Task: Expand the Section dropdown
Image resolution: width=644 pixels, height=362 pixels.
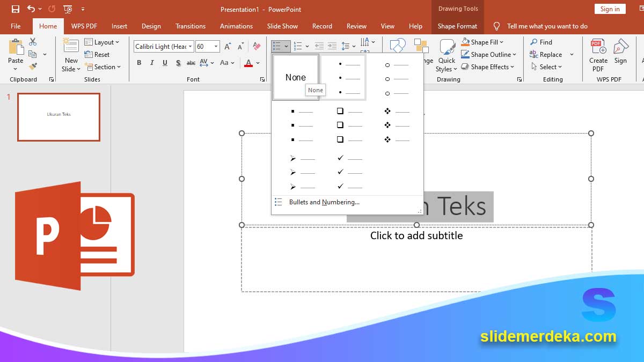Action: (103, 67)
